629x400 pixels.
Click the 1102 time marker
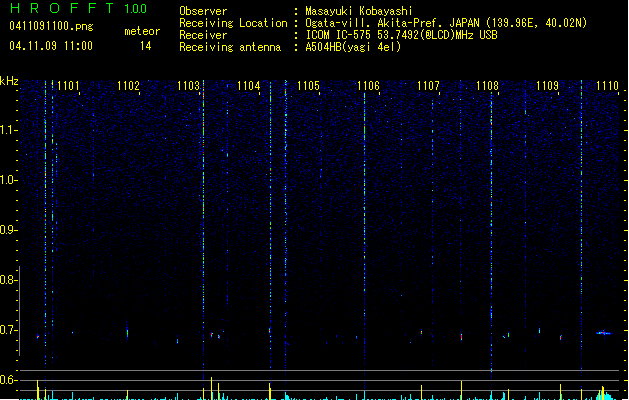click(128, 86)
